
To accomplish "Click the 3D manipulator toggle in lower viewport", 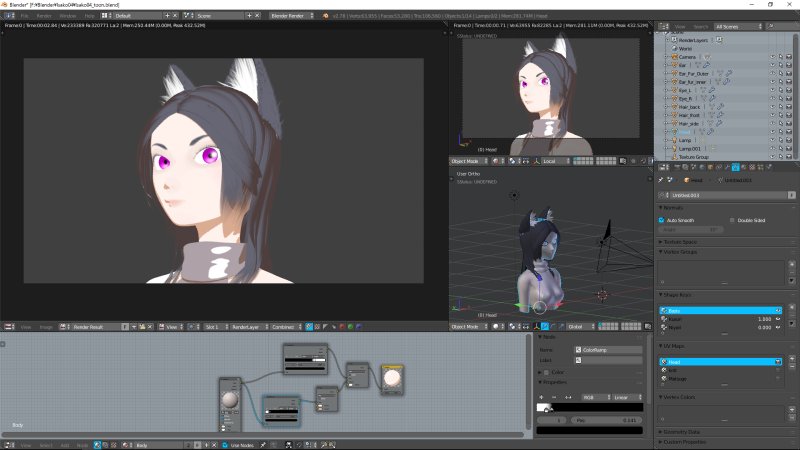I will click(537, 327).
